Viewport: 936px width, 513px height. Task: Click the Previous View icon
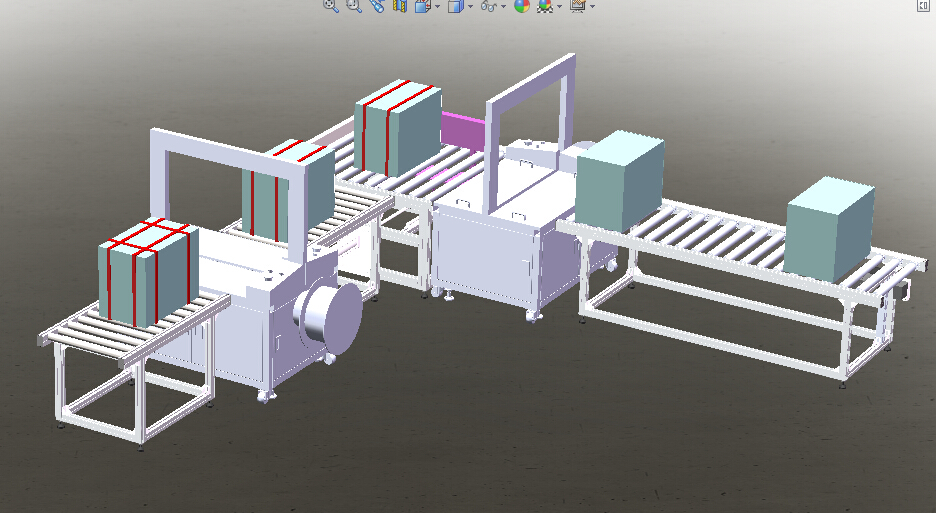click(x=377, y=5)
